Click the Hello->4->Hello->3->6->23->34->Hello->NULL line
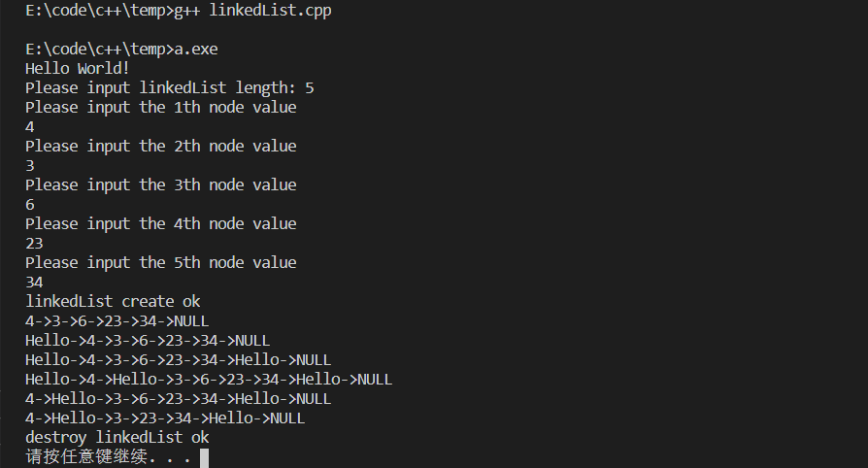868x468 pixels. [x=209, y=380]
